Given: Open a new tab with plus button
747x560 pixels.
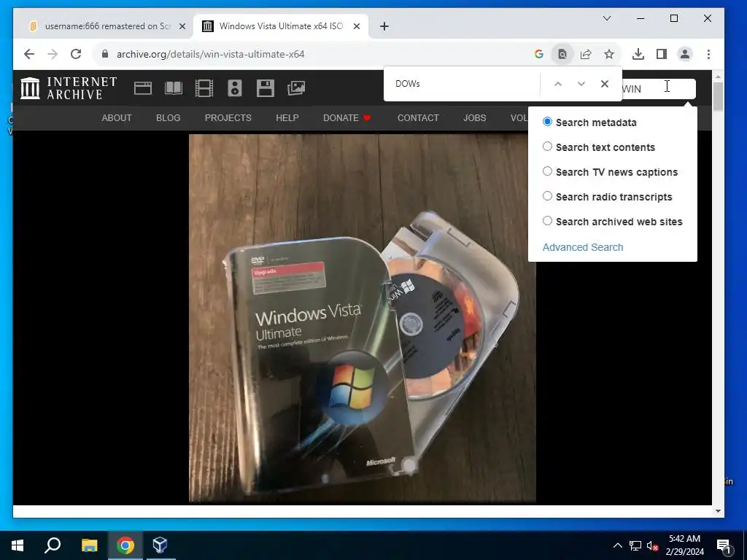Looking at the screenshot, I should (384, 26).
